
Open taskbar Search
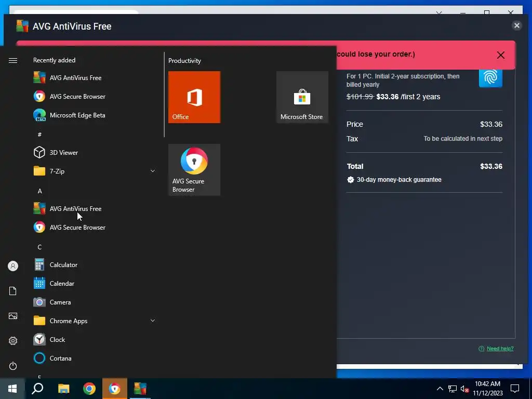[37, 389]
